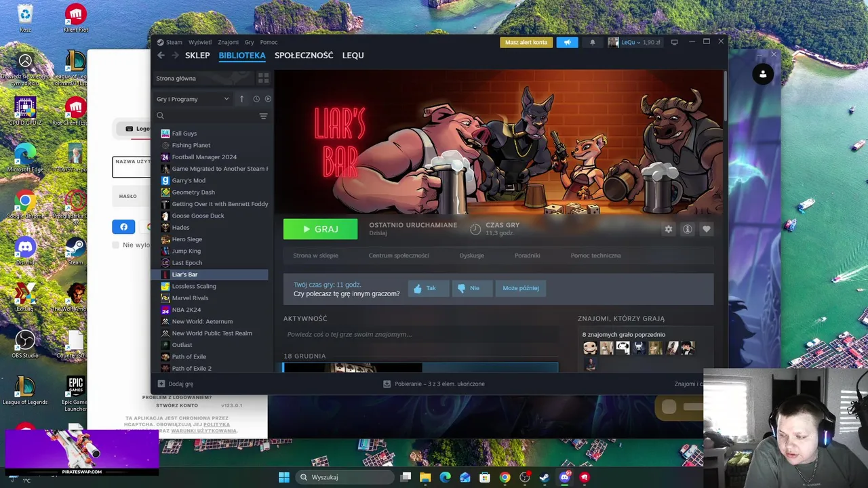
Task: Launch Liar's Bar with the green GRAJ button
Action: 320,229
